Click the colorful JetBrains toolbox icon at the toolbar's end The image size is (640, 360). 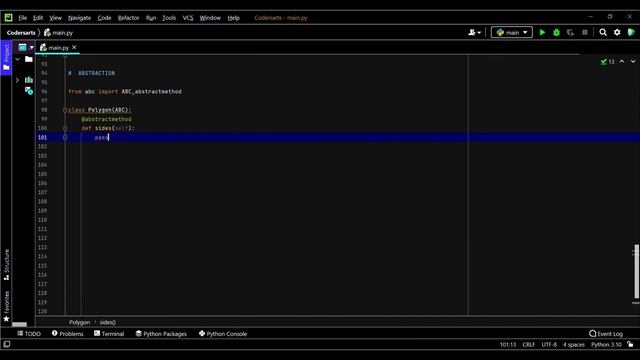[631, 32]
